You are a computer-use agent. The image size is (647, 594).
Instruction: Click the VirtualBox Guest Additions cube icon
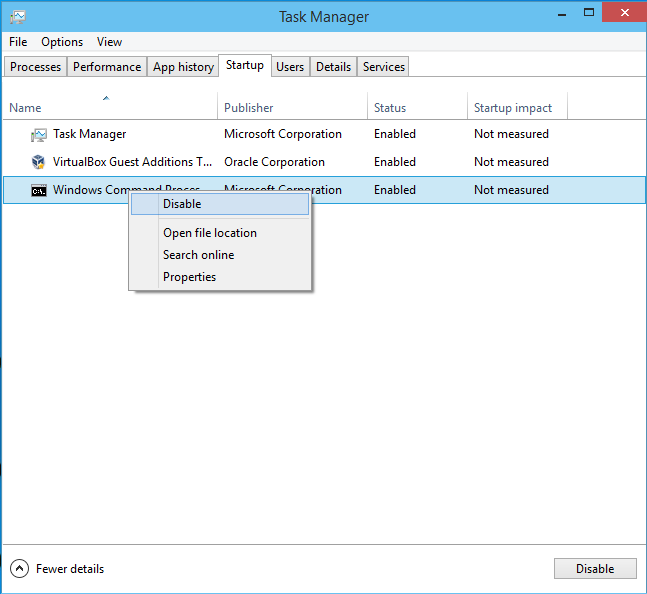click(38, 162)
